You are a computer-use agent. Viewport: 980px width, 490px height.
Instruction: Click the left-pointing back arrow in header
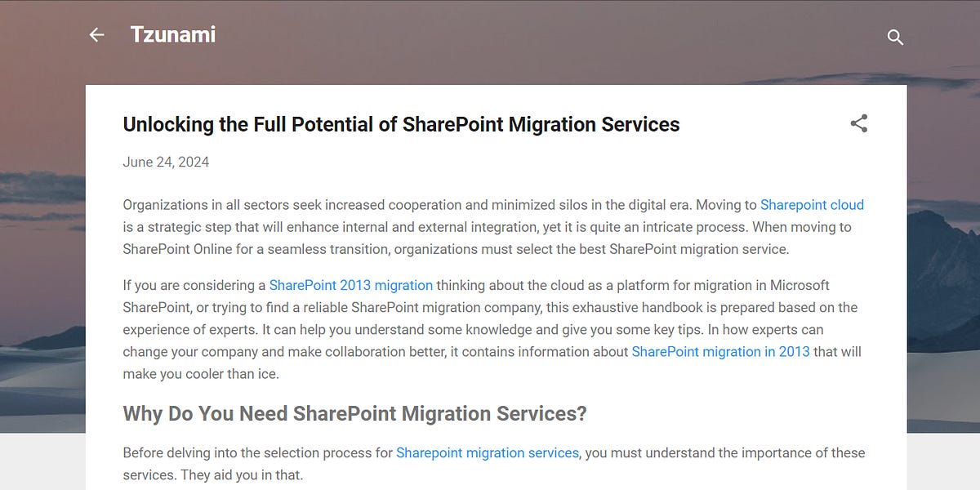(96, 34)
